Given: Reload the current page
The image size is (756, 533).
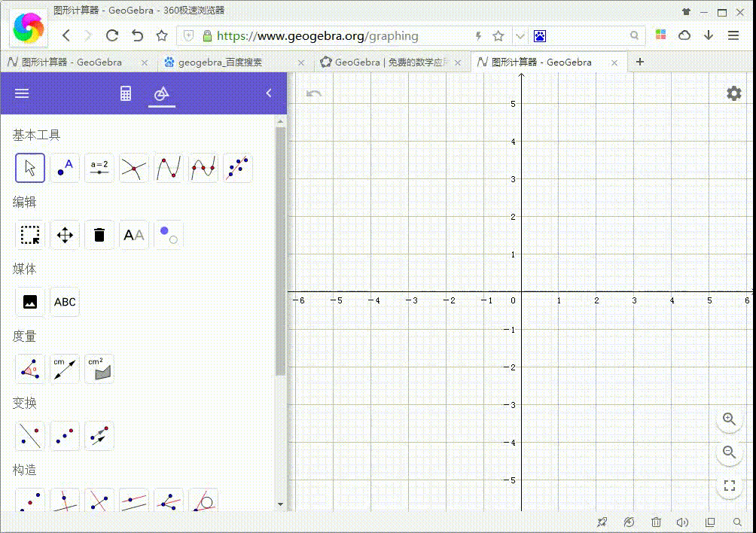Looking at the screenshot, I should [x=112, y=35].
